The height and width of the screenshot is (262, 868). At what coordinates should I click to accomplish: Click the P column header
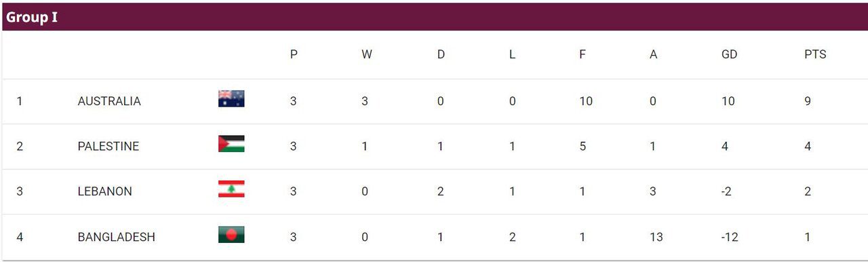pyautogui.click(x=294, y=54)
